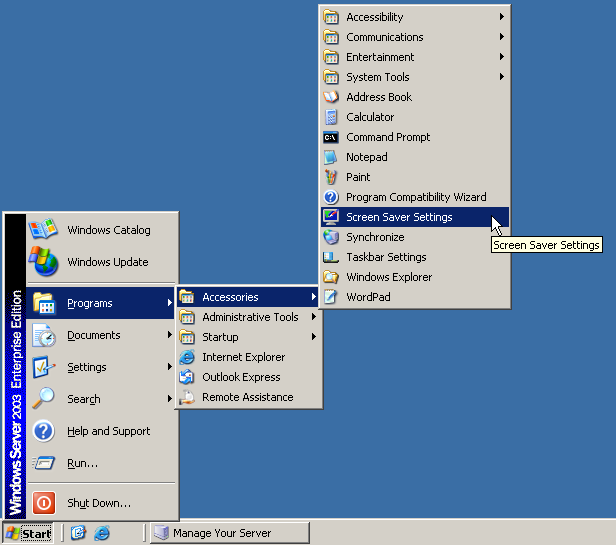Activate Manage Your Server taskbar button
Screen dimensions: 616x545
point(229,533)
